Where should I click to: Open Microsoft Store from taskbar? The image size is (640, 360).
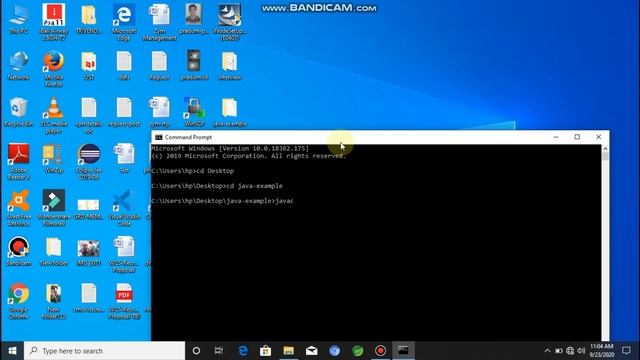click(x=266, y=351)
